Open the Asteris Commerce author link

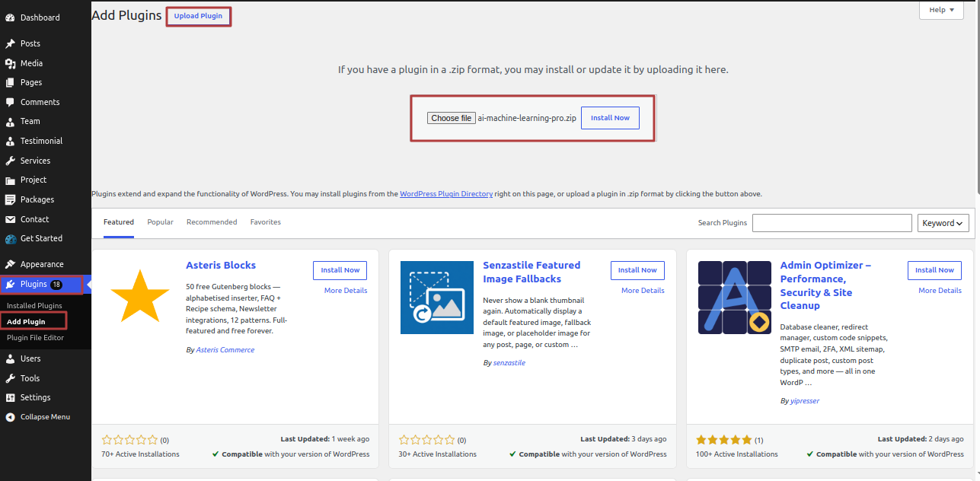(x=225, y=350)
